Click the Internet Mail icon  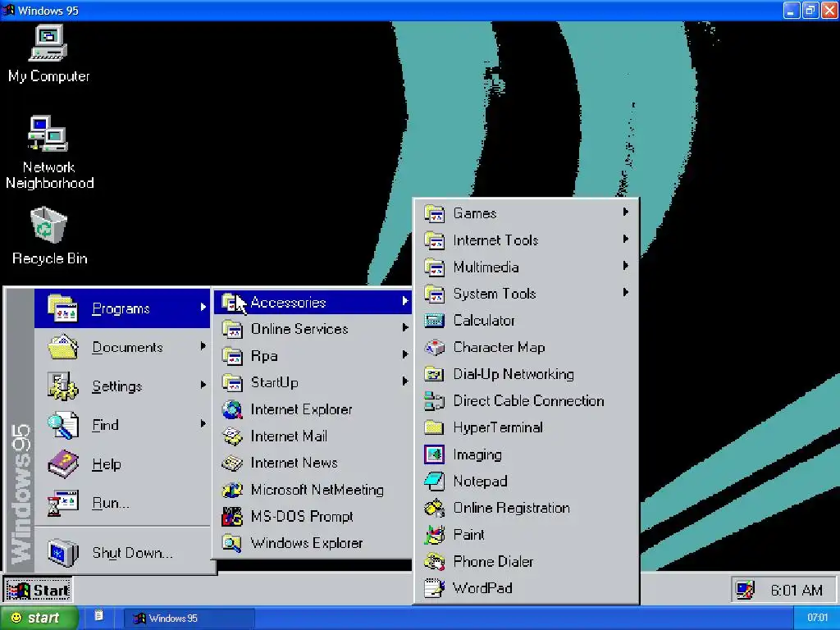232,436
